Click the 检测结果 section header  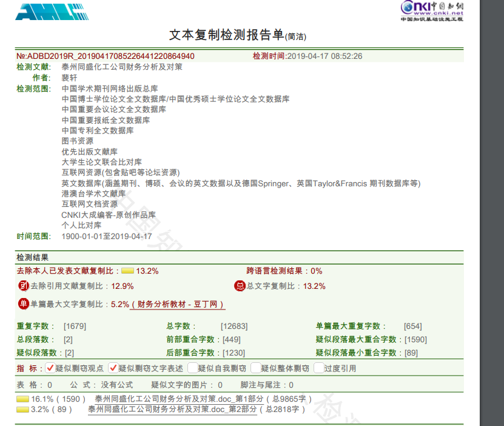point(33,258)
